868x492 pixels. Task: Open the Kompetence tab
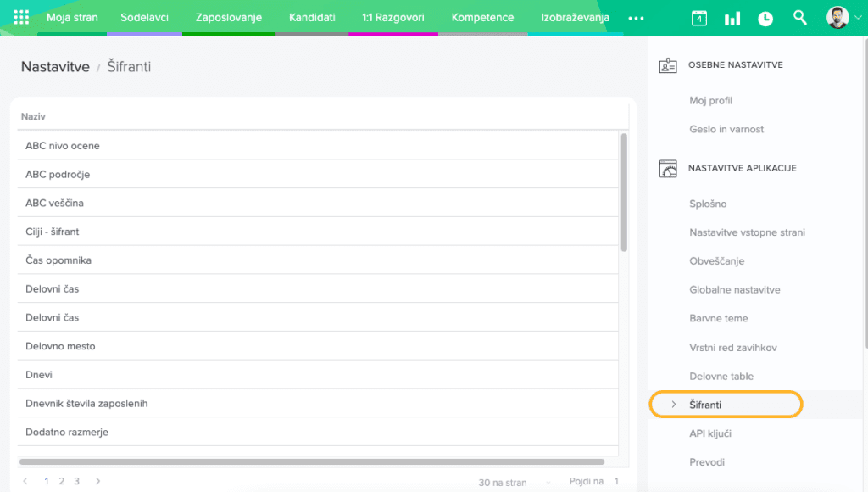(482, 18)
